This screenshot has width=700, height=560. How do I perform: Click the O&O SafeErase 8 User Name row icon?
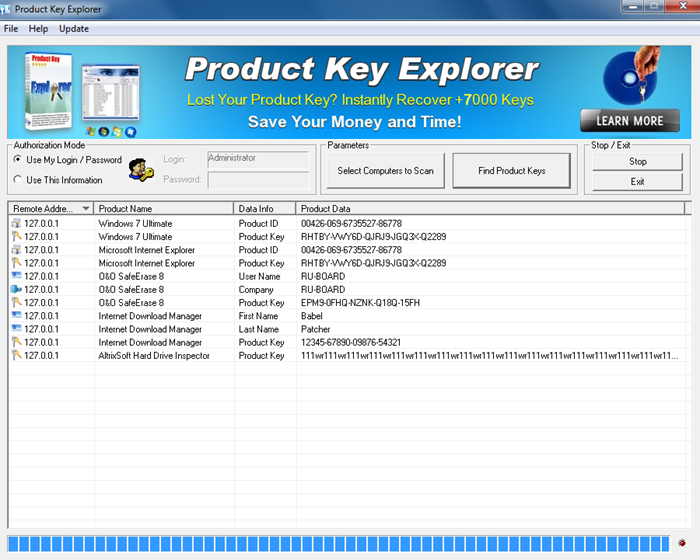(x=16, y=276)
